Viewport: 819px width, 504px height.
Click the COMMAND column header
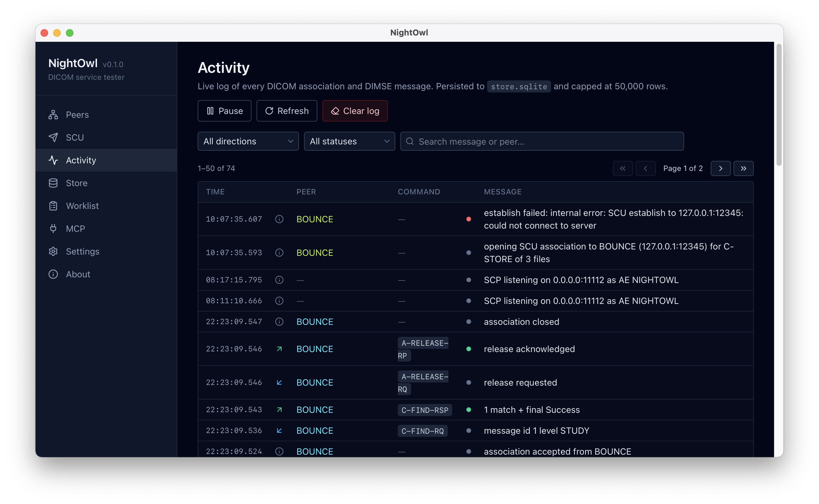[x=418, y=192]
